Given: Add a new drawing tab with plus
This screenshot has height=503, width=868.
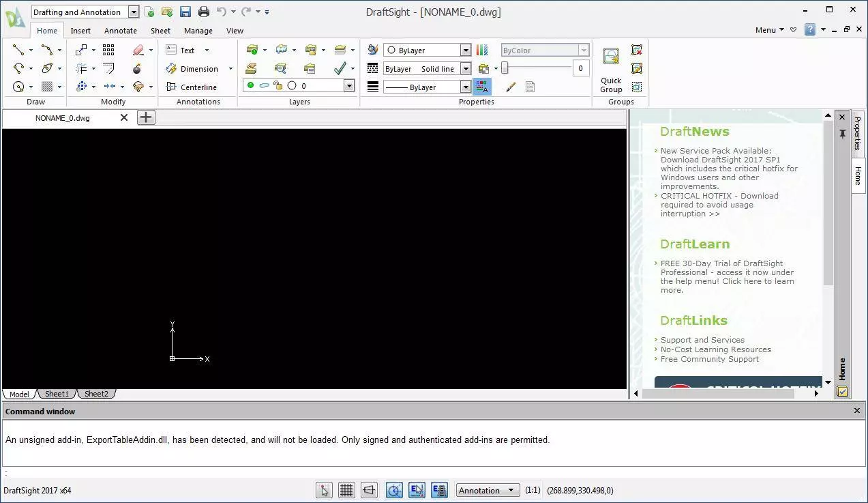Looking at the screenshot, I should click(146, 117).
